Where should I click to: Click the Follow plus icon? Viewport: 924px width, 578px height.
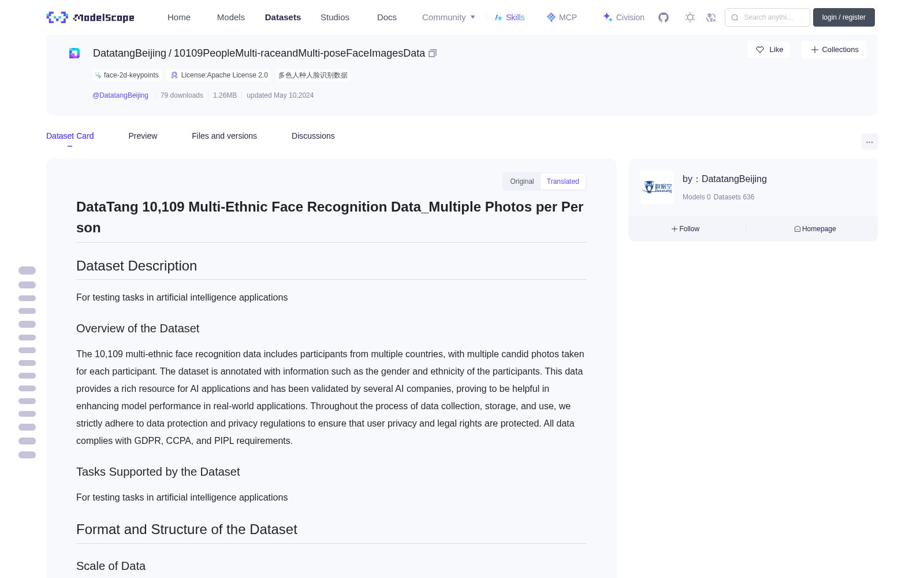pyautogui.click(x=674, y=229)
